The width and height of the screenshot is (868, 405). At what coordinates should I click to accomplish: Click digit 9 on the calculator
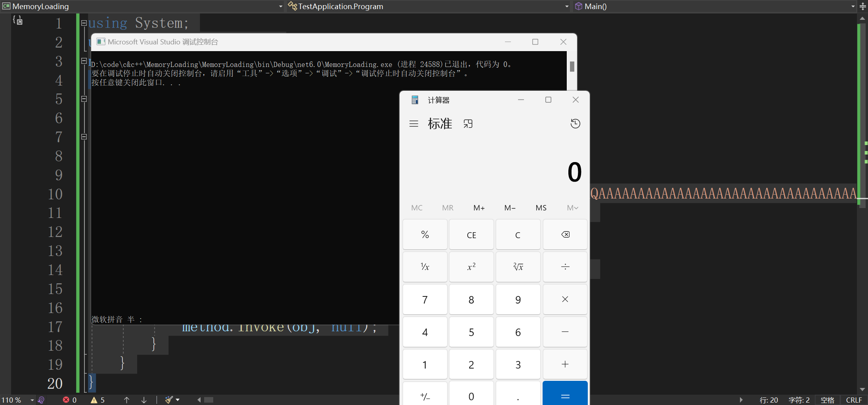pos(518,300)
